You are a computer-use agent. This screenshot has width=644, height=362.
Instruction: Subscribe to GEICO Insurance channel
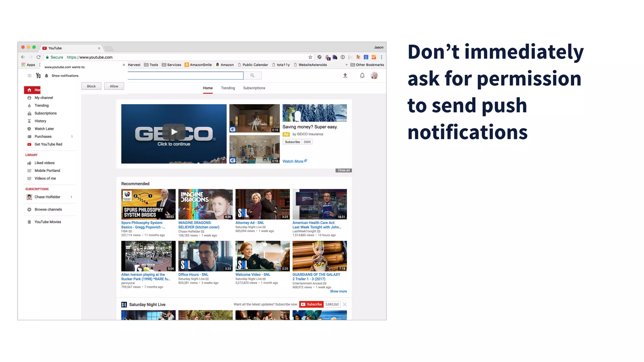292,142
